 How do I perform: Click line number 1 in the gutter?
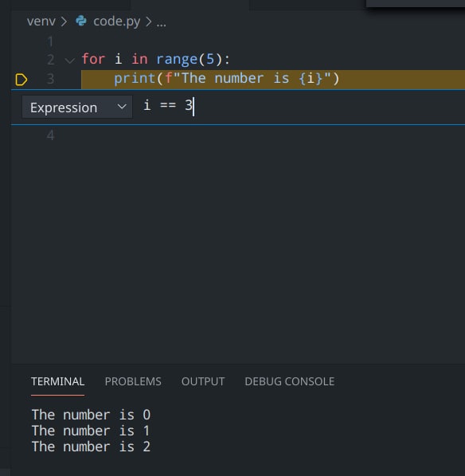50,41
